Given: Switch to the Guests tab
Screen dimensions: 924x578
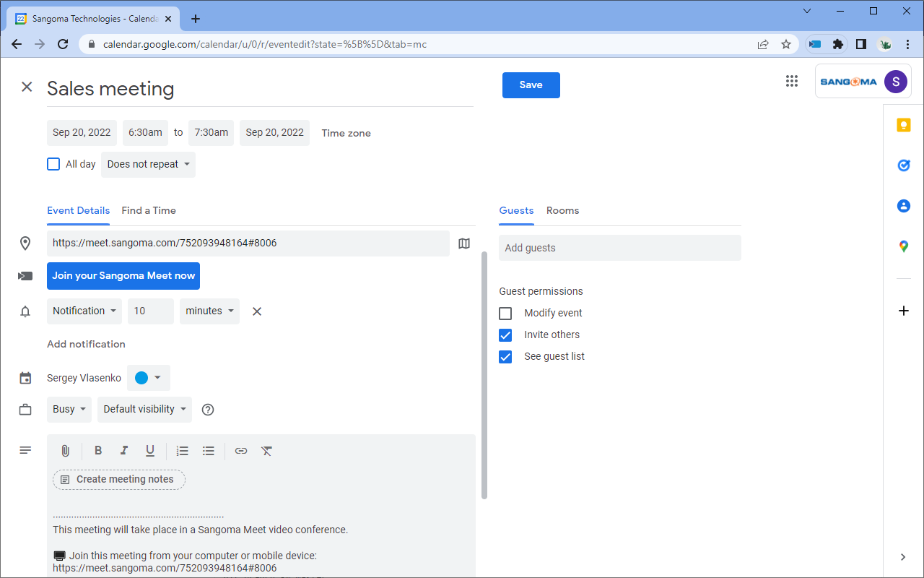Looking at the screenshot, I should pyautogui.click(x=516, y=211).
